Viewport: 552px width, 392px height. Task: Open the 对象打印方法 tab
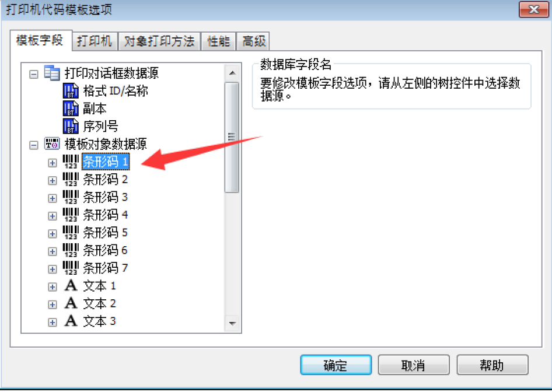tap(159, 41)
